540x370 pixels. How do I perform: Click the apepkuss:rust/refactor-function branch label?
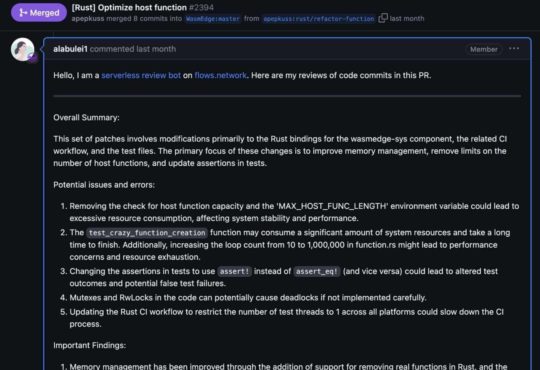tap(319, 19)
